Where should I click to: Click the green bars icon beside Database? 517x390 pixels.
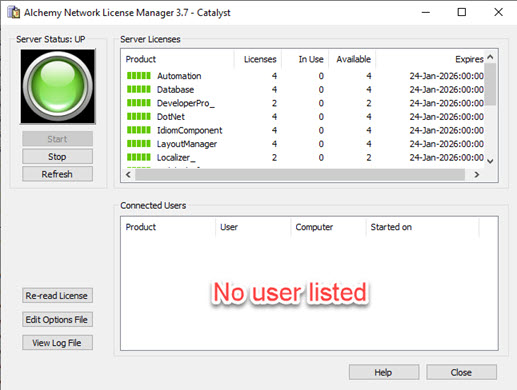139,89
